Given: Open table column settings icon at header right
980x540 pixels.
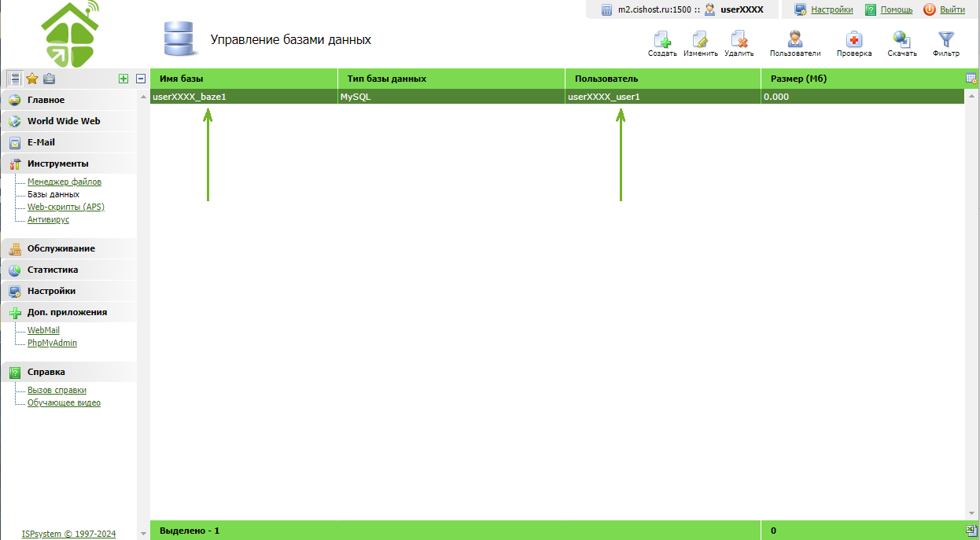Looking at the screenshot, I should pos(971,79).
